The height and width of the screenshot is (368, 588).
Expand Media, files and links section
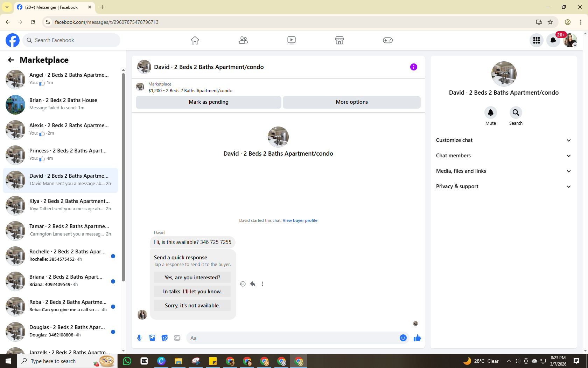pos(504,171)
